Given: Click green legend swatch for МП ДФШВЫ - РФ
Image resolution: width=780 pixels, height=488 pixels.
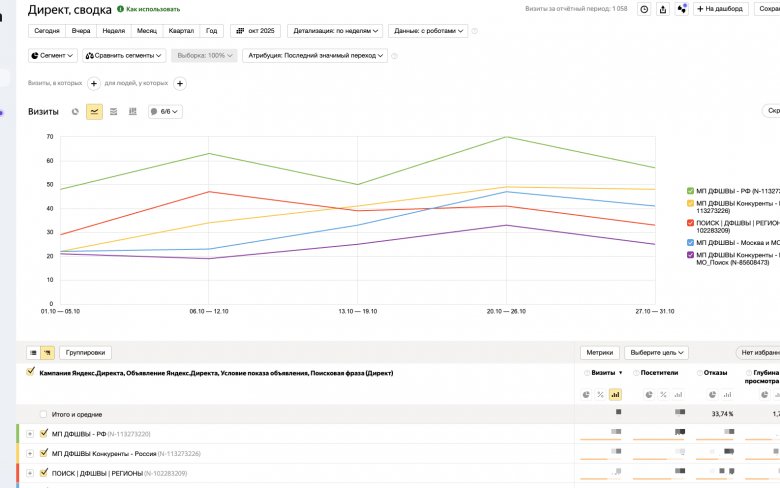Looking at the screenshot, I should tap(690, 190).
